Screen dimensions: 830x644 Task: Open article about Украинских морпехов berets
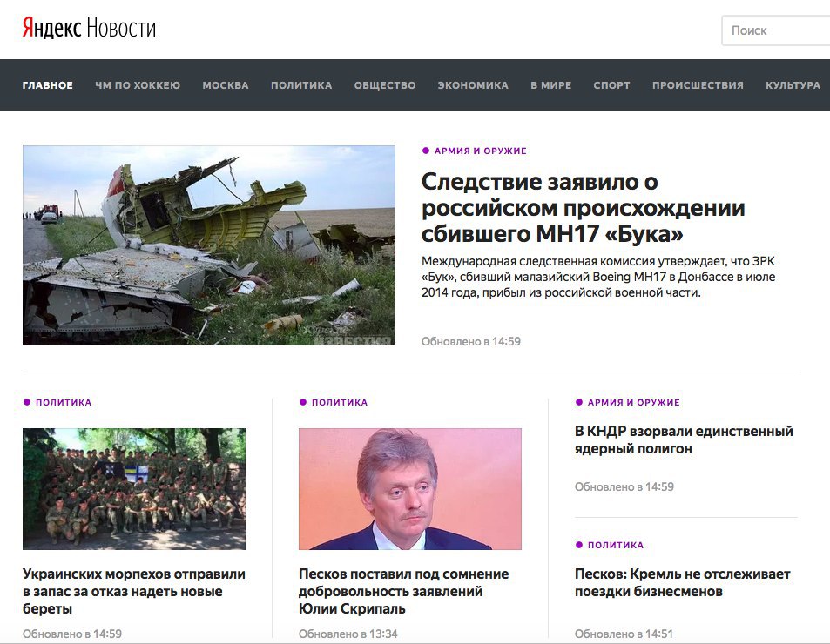pyautogui.click(x=134, y=591)
